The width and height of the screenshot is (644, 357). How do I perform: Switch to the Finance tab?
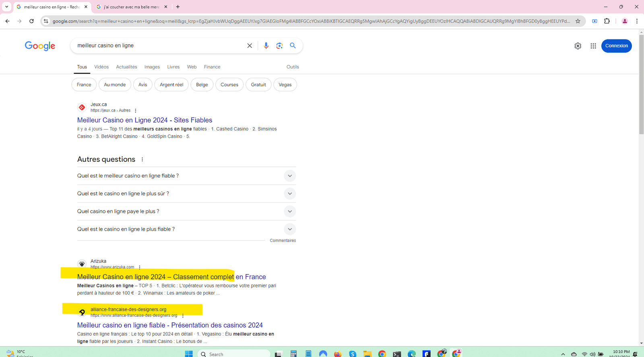click(x=212, y=67)
